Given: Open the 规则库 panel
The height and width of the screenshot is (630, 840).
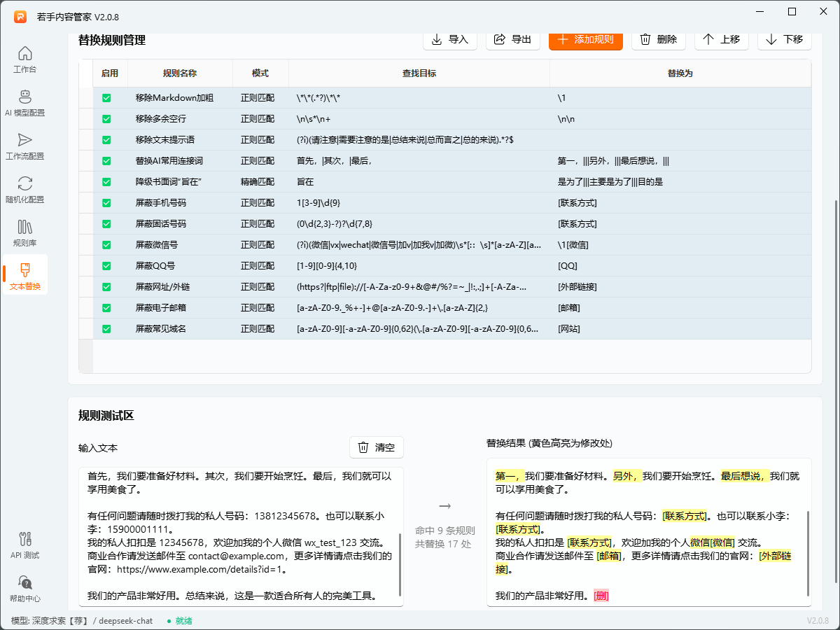Looking at the screenshot, I should coord(24,231).
